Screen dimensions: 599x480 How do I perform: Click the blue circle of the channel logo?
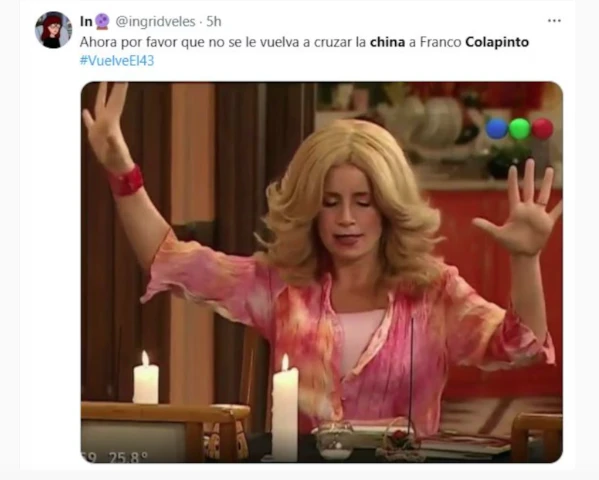(x=497, y=129)
